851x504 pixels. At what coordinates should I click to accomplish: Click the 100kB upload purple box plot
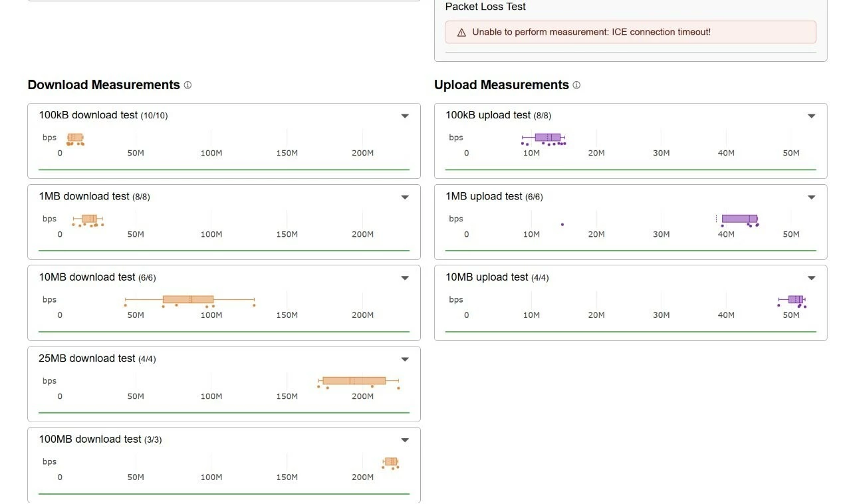547,137
